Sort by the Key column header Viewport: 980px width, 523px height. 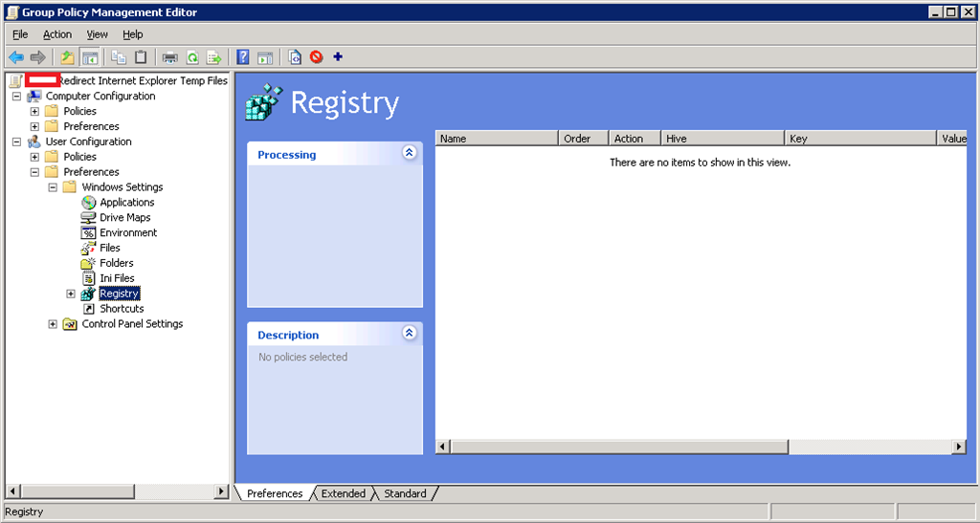[x=860, y=139]
